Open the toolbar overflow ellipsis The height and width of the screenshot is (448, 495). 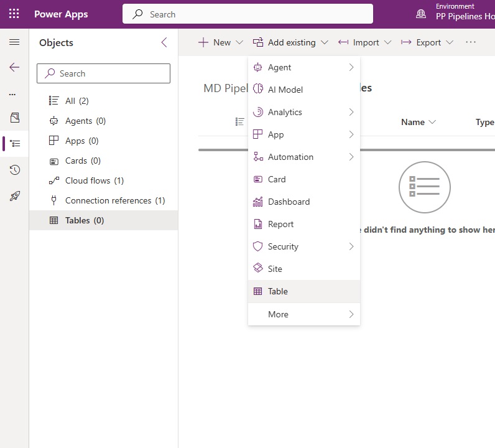[x=470, y=42]
